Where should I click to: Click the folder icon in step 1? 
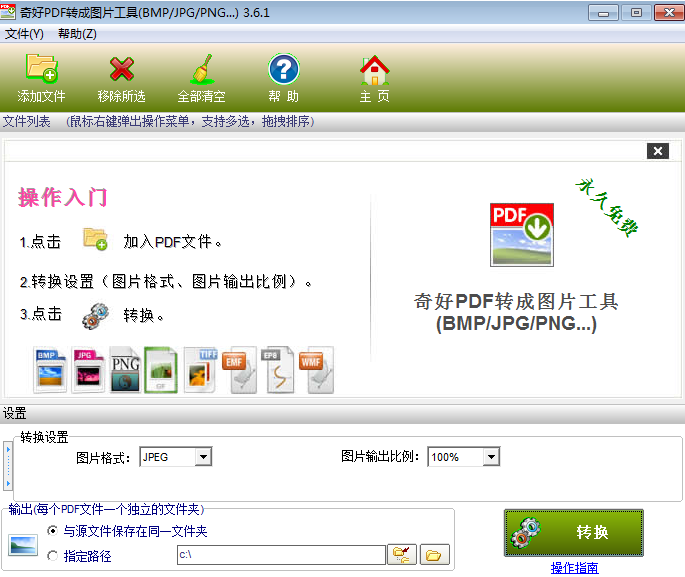[x=95, y=239]
